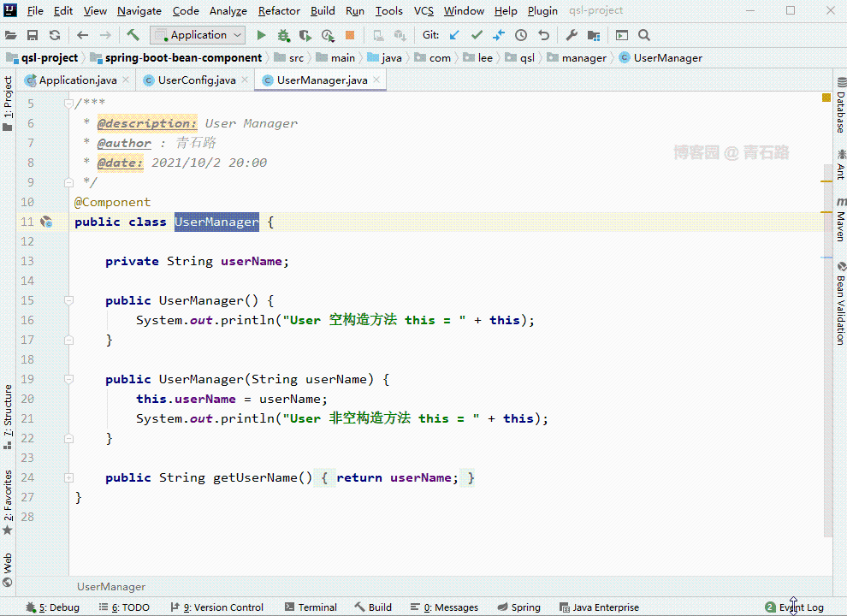Click the Build Project hammer icon

pos(133,35)
